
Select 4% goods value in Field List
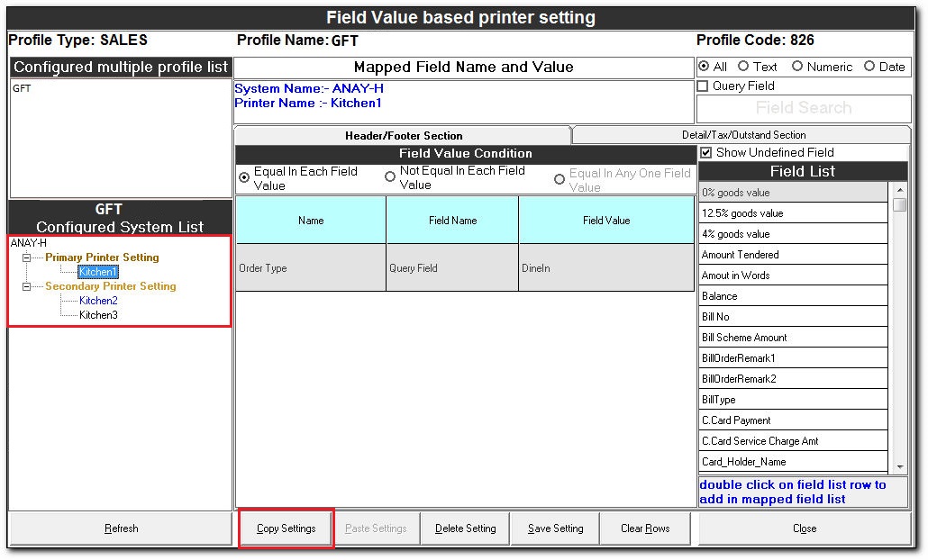coord(793,233)
